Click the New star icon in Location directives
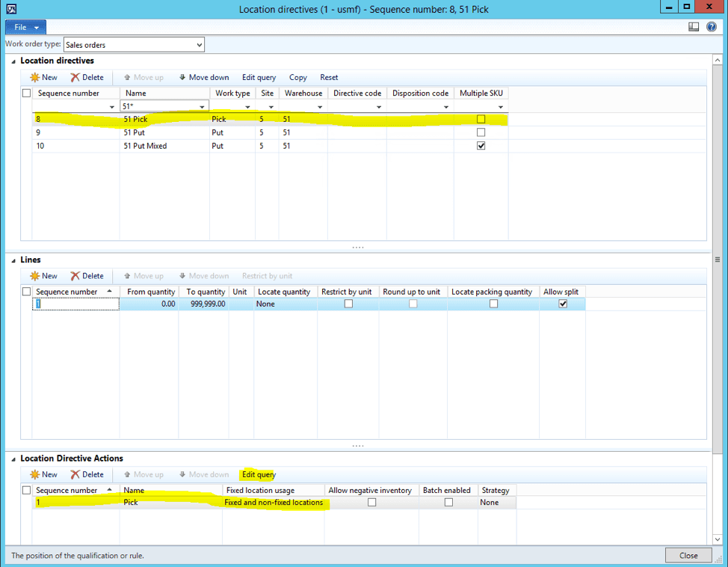 point(35,78)
